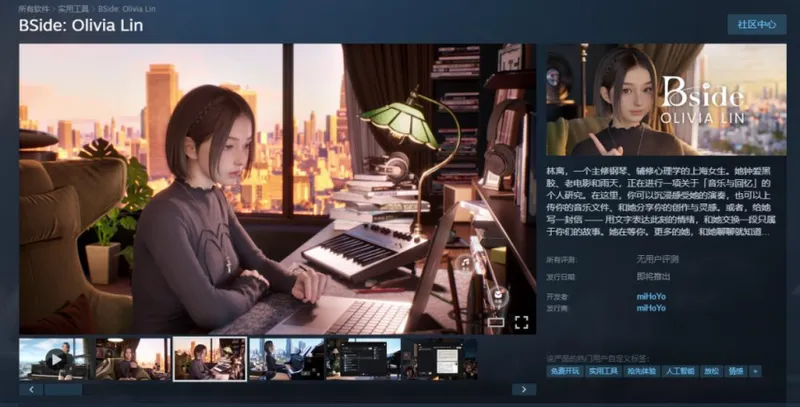Click the mail letter icon on the screenshot

pos(498,296)
